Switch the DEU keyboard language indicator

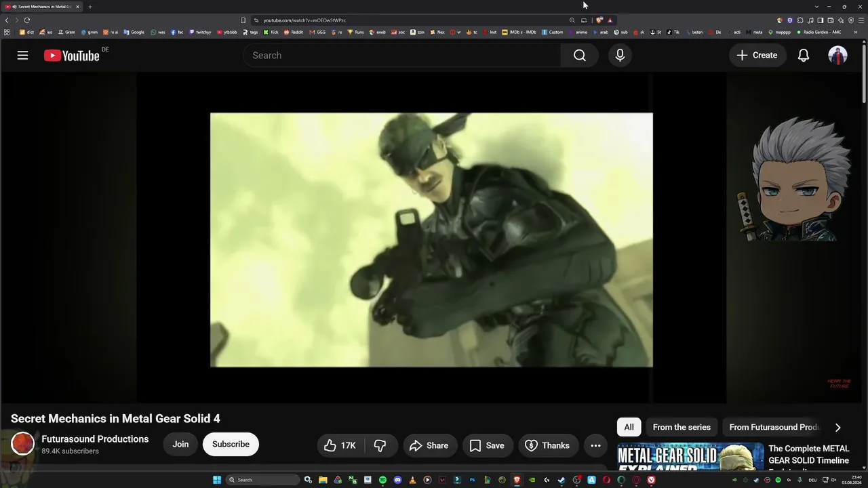(x=812, y=480)
